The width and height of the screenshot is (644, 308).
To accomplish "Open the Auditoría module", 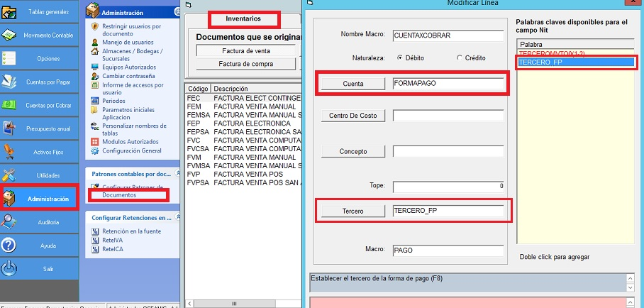I will (39, 222).
